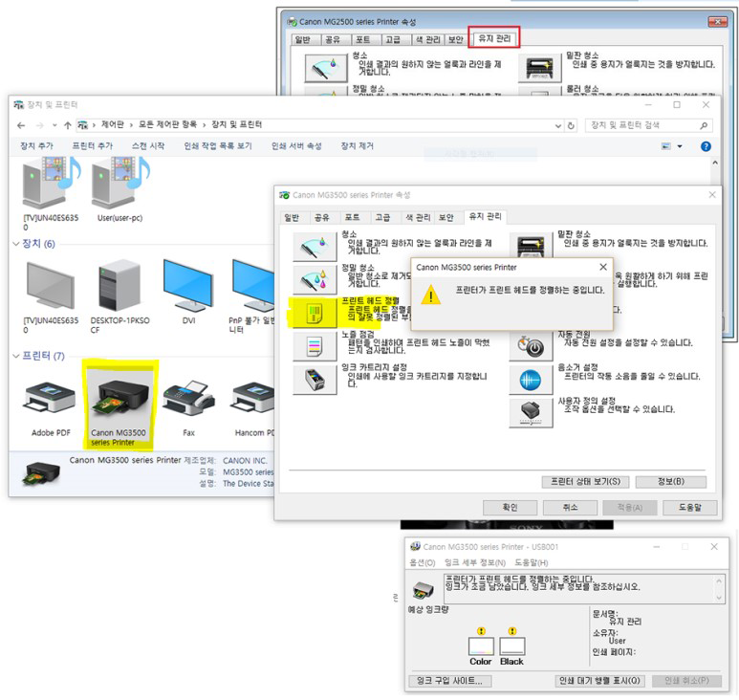This screenshot has height=700, width=739.
Task: Click 장치 제거 toolbar item
Action: [x=358, y=145]
